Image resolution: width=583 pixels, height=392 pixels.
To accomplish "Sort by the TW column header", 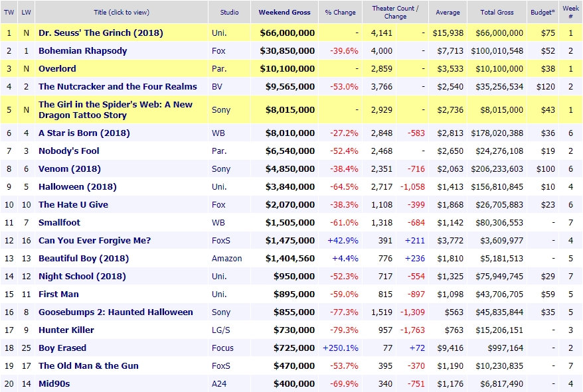I will [x=9, y=12].
